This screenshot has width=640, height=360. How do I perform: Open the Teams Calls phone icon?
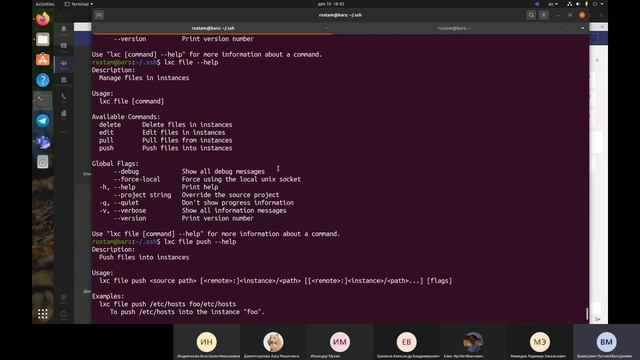[64, 97]
